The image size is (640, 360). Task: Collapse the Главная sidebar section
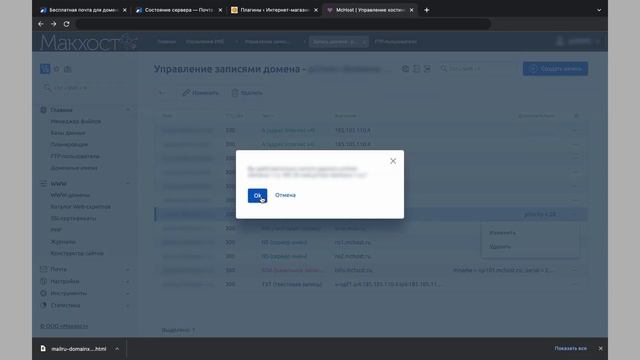point(128,110)
